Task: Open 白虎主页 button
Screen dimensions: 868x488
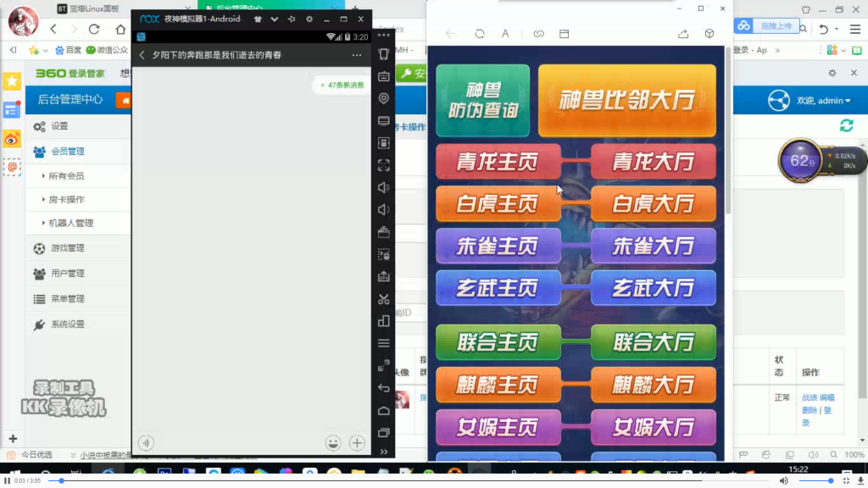Action: pos(498,203)
